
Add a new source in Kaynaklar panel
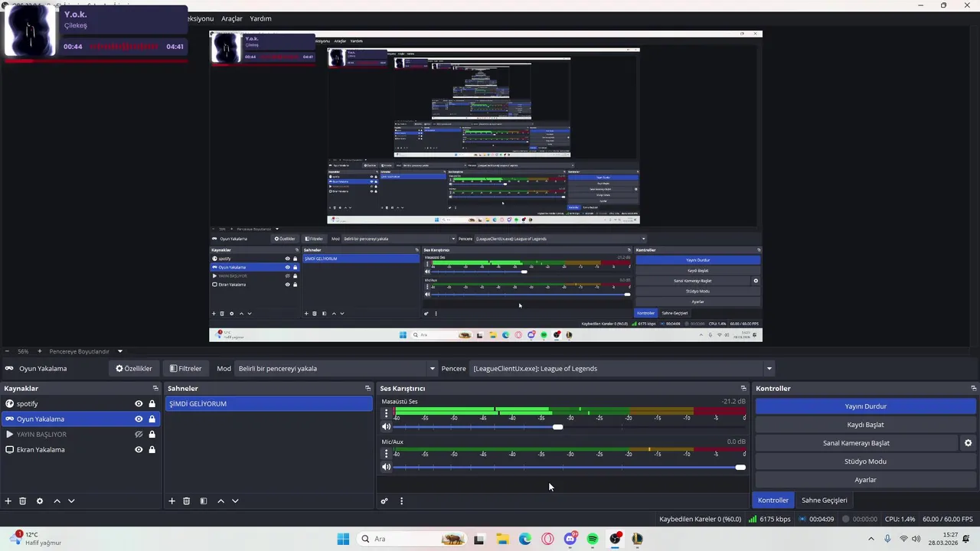(8, 501)
